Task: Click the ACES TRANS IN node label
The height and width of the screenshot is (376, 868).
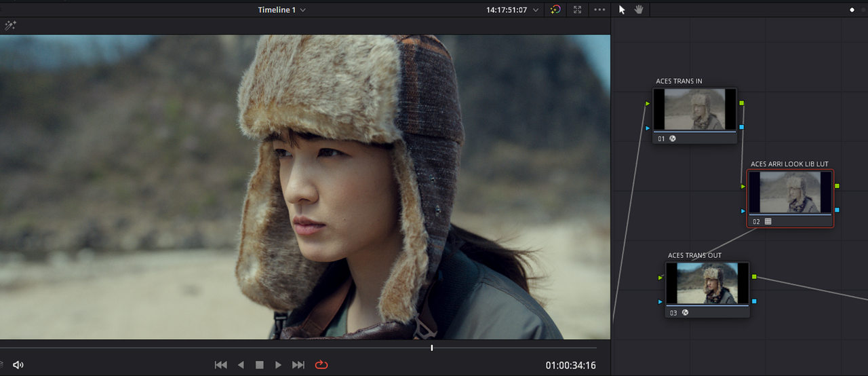Action: [679, 81]
